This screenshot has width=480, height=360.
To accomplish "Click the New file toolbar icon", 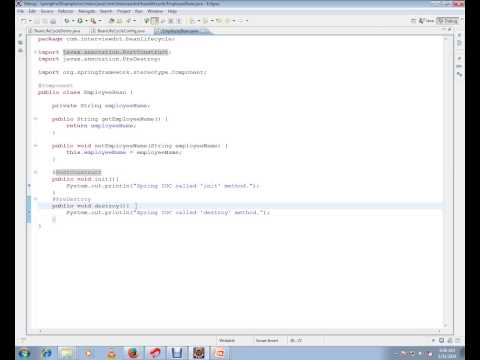I will (24, 21).
